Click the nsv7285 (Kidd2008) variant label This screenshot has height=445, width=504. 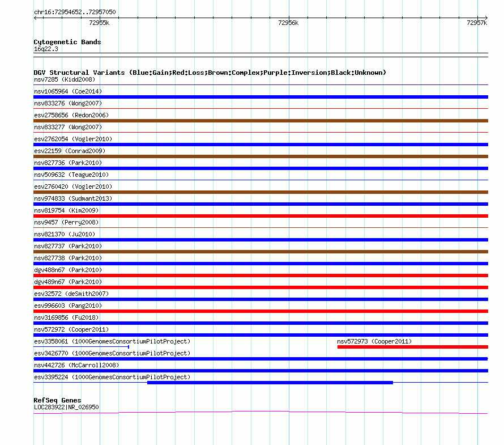(65, 79)
